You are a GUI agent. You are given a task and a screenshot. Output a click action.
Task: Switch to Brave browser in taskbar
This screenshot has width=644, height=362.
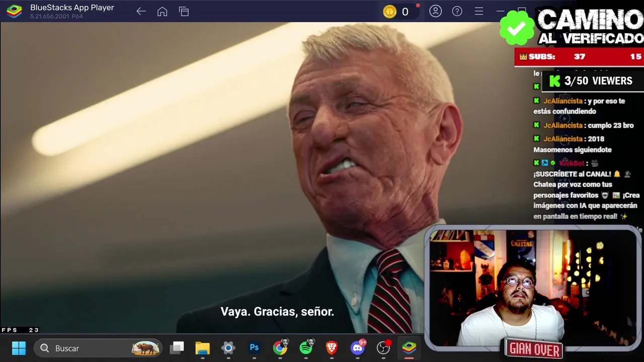click(332, 348)
